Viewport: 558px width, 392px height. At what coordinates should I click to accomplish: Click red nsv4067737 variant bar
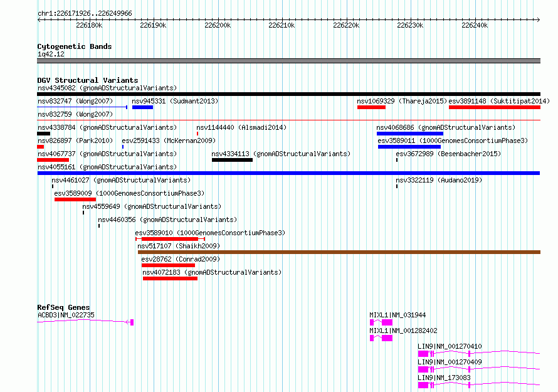click(x=53, y=160)
